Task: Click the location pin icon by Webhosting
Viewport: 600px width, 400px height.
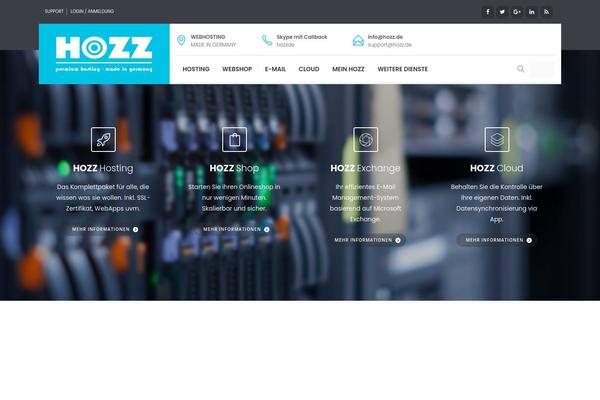Action: [x=181, y=40]
